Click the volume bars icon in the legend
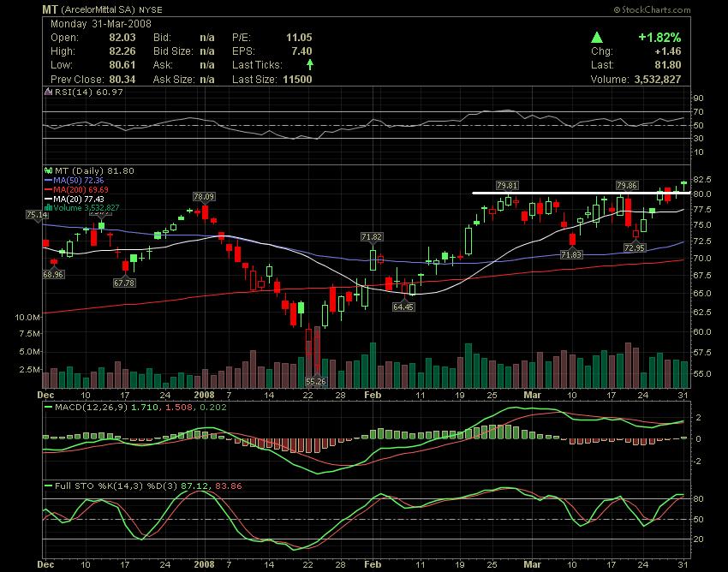Image resolution: width=728 pixels, height=572 pixels. point(48,207)
